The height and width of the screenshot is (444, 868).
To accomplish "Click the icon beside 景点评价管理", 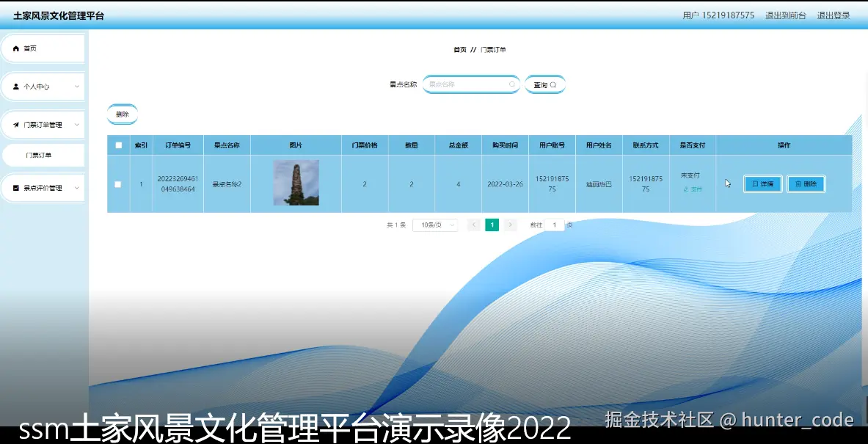I will pyautogui.click(x=16, y=188).
